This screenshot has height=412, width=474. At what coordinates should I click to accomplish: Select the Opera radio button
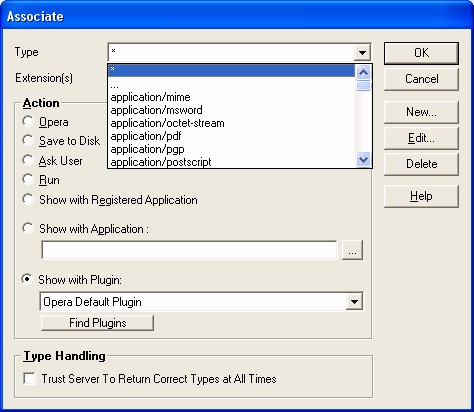(x=28, y=121)
